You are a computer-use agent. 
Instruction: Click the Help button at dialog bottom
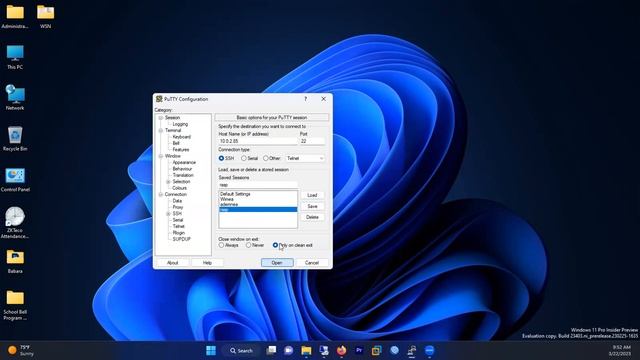207,263
